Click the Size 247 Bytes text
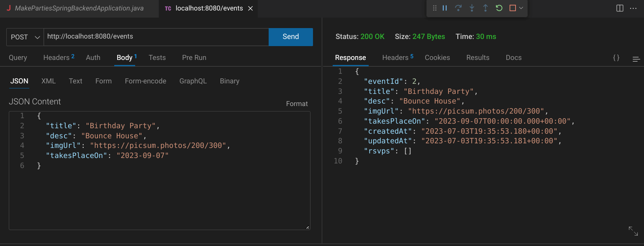The image size is (644, 246). [420, 36]
